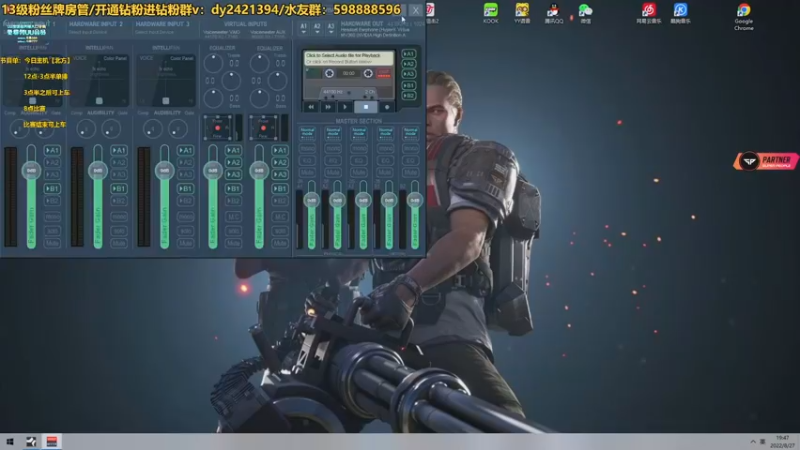Click Voicemeeter AUX bass EQ knob
The image size is (800, 450).
(259, 98)
